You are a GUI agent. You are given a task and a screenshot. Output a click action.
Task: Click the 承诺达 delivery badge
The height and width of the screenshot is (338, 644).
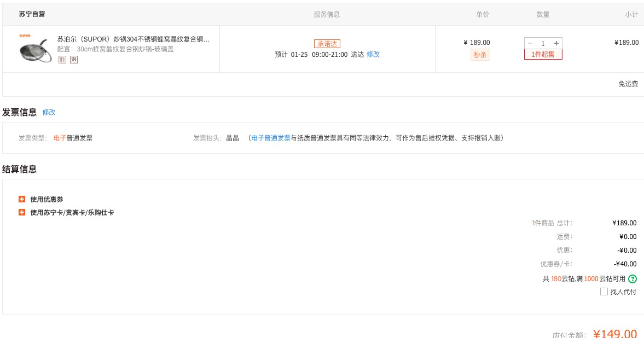tap(327, 44)
